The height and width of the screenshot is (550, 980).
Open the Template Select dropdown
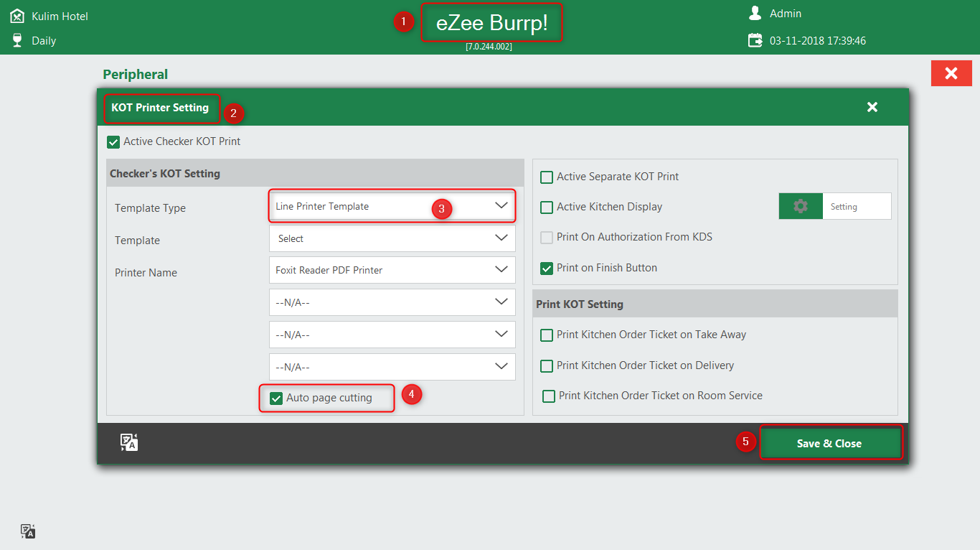(x=392, y=238)
